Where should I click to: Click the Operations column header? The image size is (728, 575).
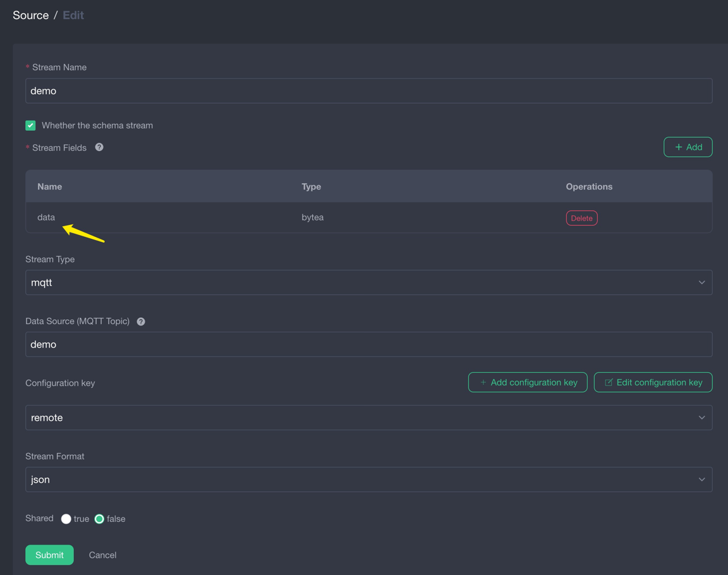(589, 186)
